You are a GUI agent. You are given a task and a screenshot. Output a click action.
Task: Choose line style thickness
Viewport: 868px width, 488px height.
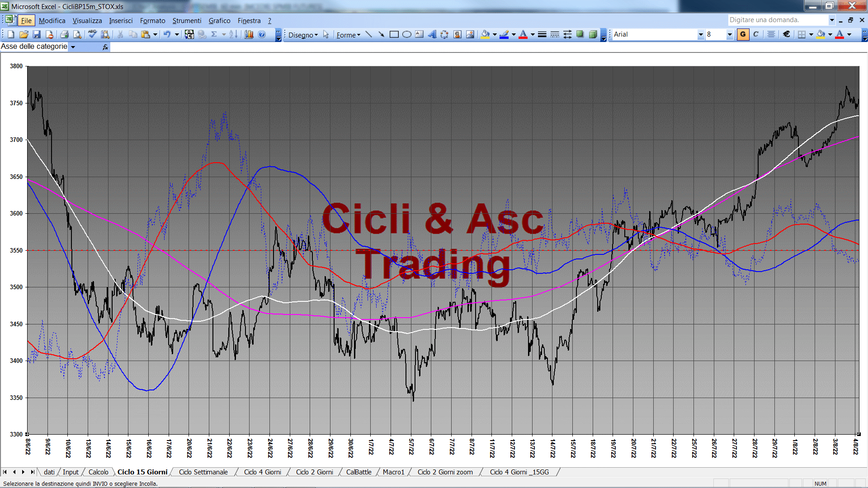542,34
